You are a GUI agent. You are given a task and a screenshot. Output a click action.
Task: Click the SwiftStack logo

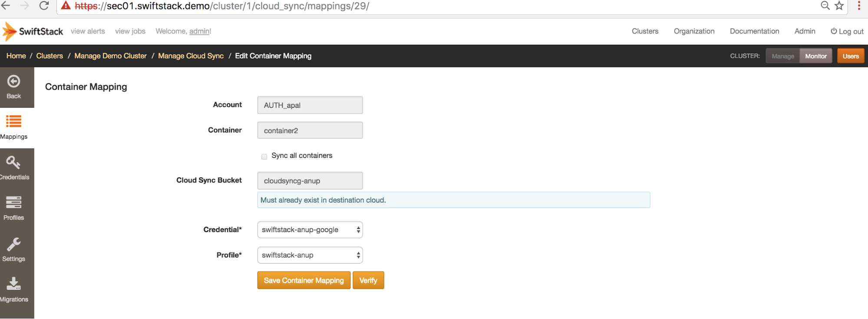33,31
